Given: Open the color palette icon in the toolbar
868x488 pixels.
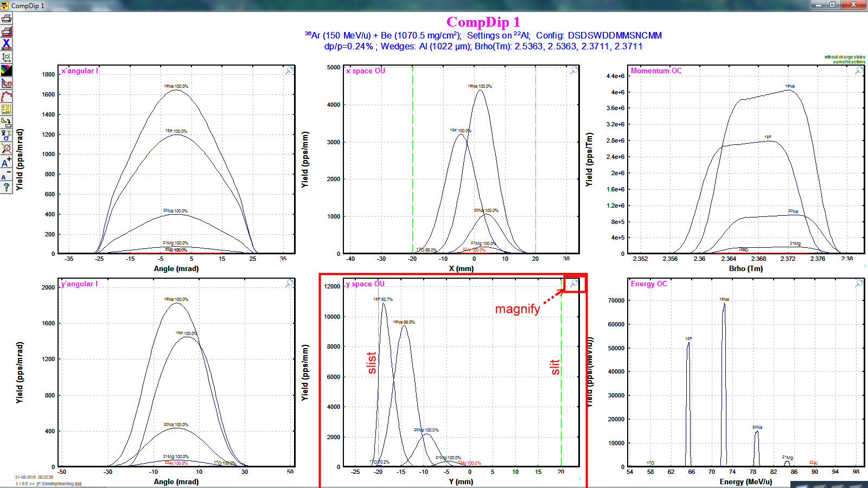Looking at the screenshot, I should [6, 70].
